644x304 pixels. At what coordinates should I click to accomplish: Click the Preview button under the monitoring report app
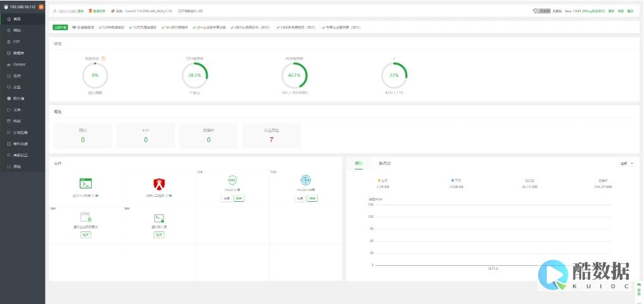[300, 198]
